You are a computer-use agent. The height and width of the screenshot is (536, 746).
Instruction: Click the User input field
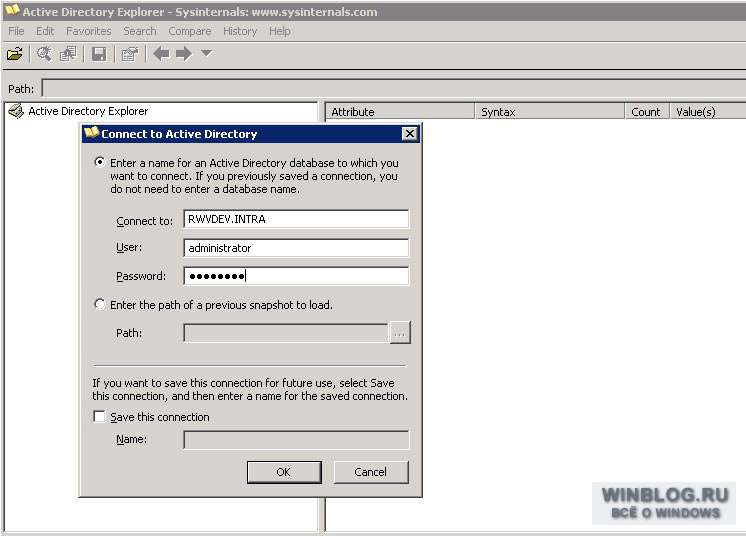[x=296, y=248]
